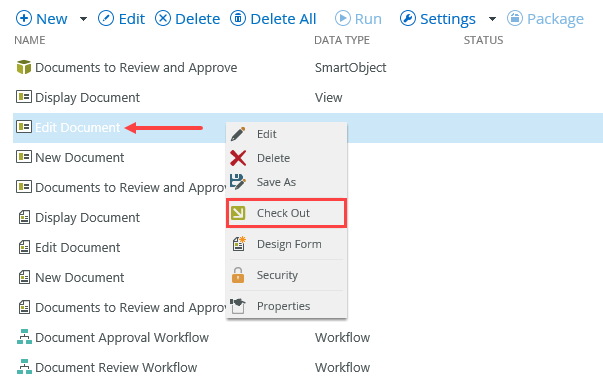Click the Settings toolbar label
Screen dimensions: 603x392
[448, 18]
